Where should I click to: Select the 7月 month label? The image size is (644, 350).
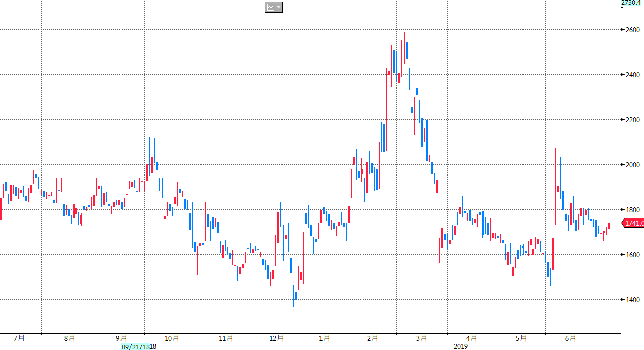[20, 338]
